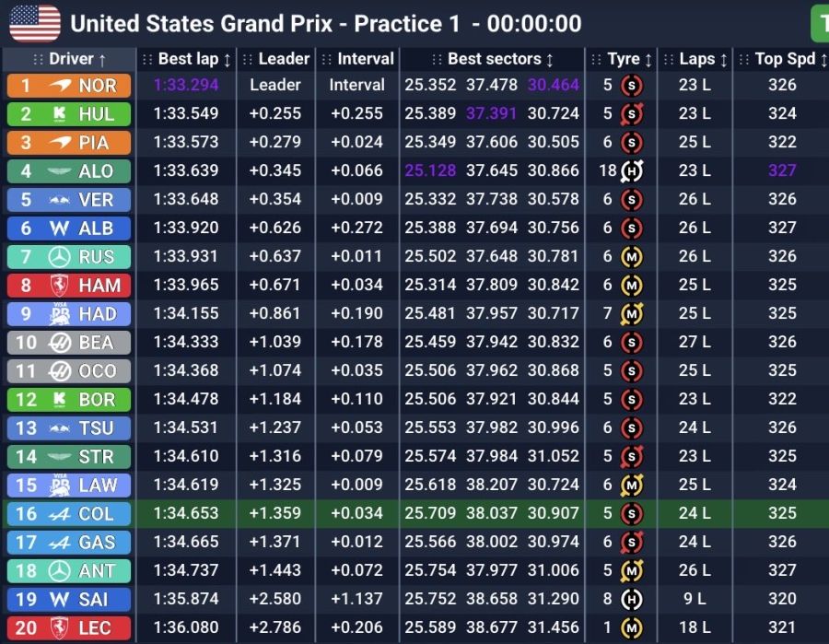
Task: Click the Ferrari logo beside HAM
Action: click(61, 286)
